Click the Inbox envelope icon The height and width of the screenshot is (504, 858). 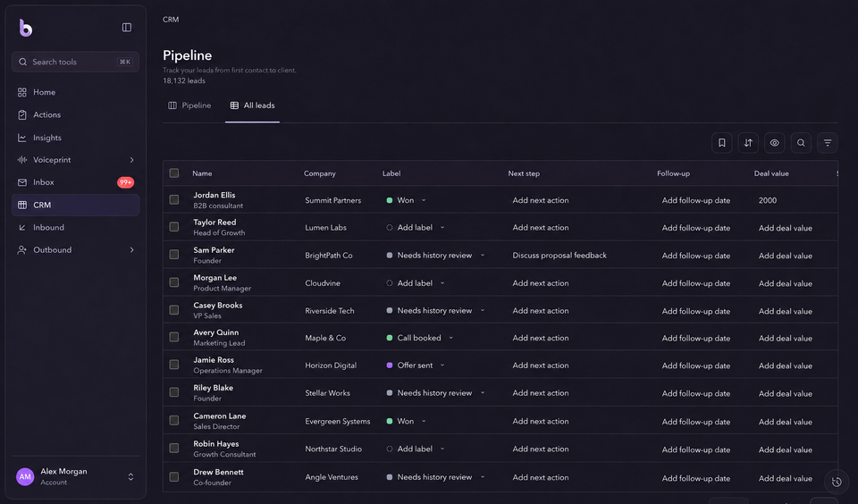(x=21, y=182)
